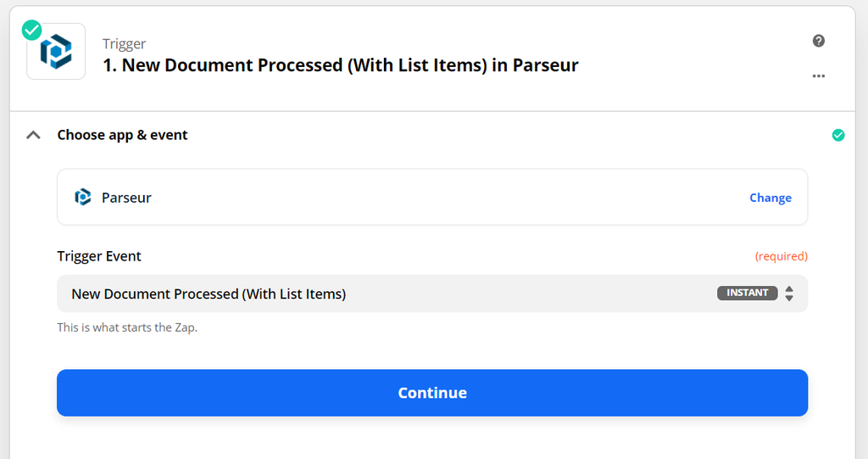Click the up-down arrows on the Trigger Event selector
The image size is (868, 459).
coord(789,294)
